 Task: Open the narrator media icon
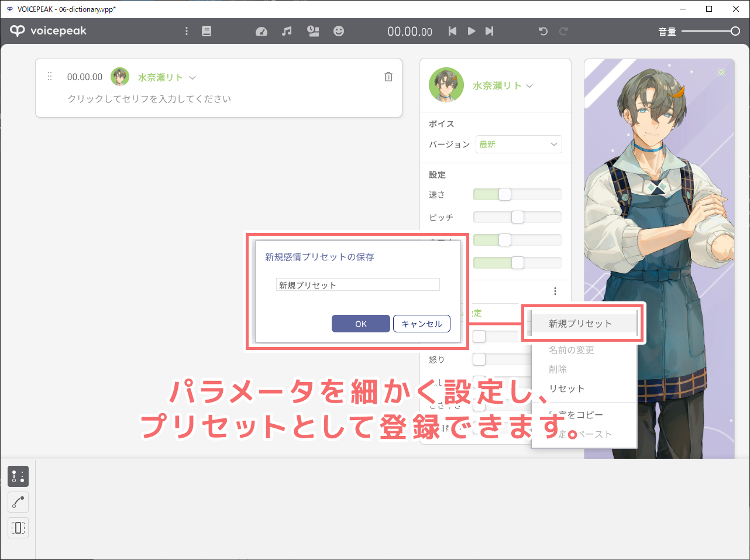point(313,31)
